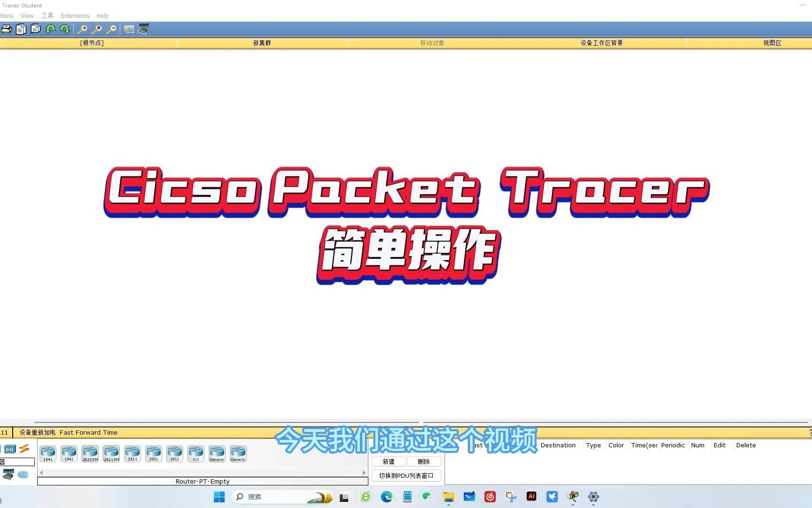
Task: Click the Delete column header
Action: [746, 445]
